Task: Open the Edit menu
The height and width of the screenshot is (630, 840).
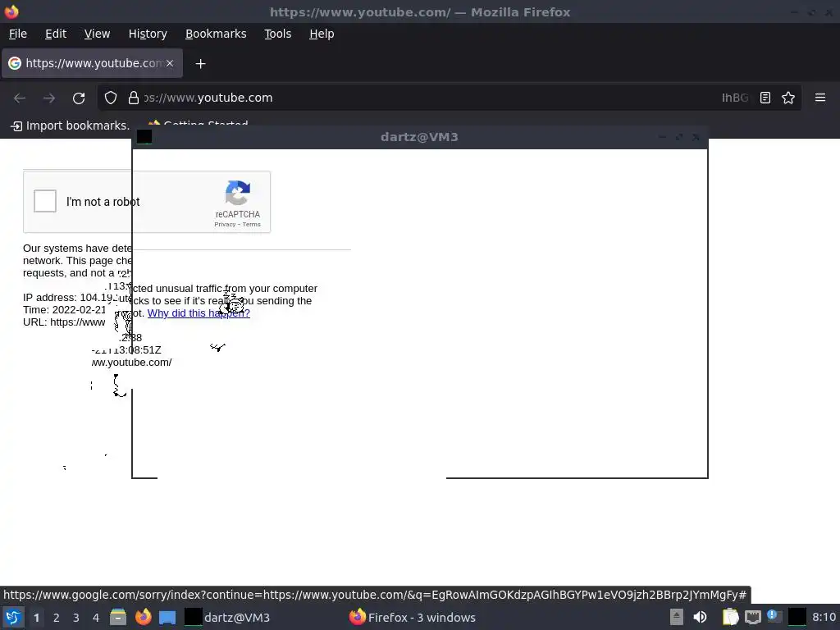Action: point(56,34)
